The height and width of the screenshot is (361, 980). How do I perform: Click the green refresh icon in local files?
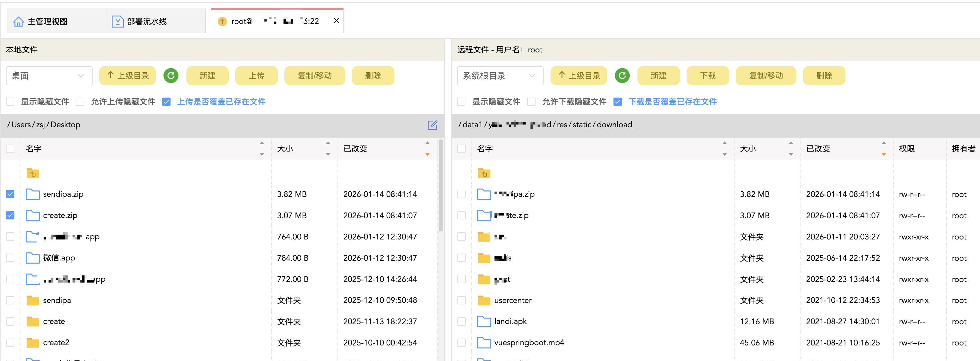[x=171, y=76]
